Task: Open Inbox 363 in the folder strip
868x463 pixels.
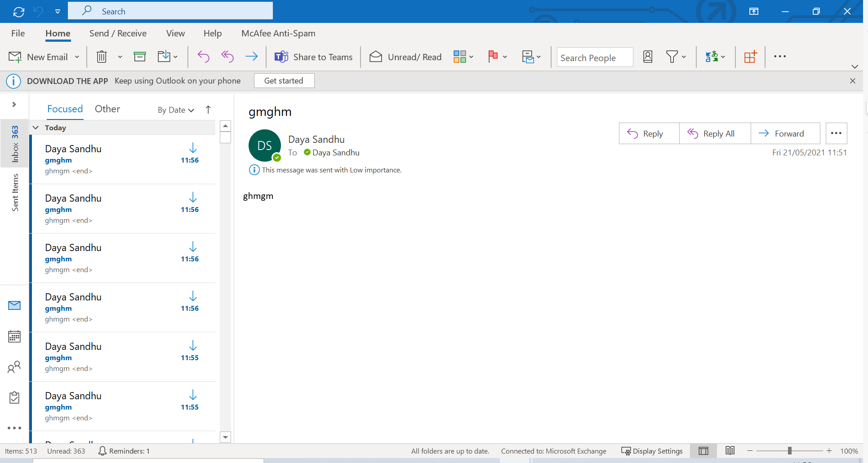Action: pyautogui.click(x=15, y=143)
